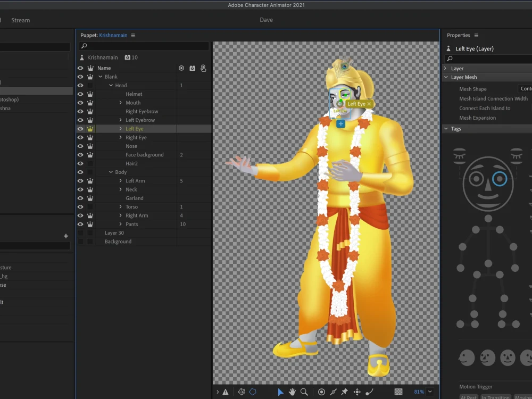Collapse the Body group

pos(111,172)
